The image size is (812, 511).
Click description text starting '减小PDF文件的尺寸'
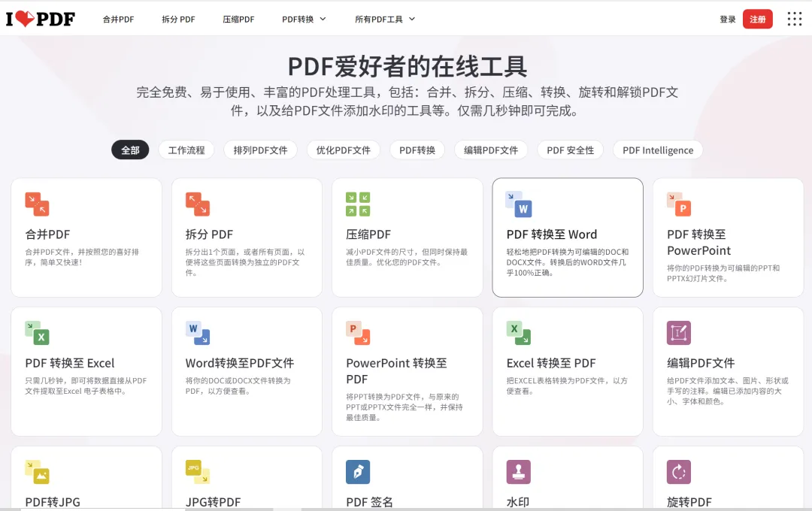(x=407, y=257)
